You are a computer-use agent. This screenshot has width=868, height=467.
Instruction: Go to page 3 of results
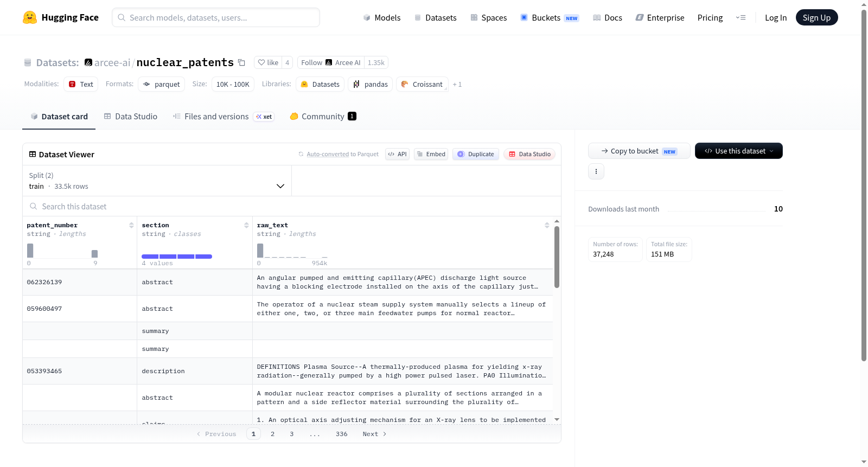(291, 434)
